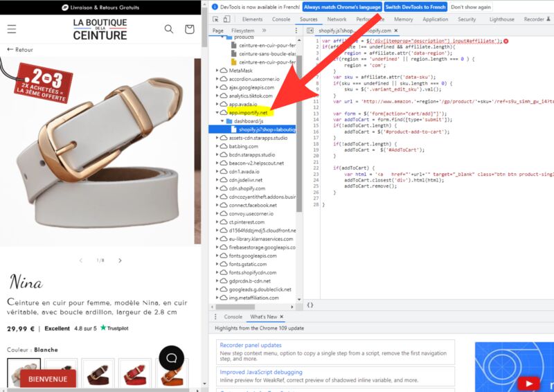Switch to the Lighthouse tab
The height and width of the screenshot is (392, 554).
coord(501,19)
